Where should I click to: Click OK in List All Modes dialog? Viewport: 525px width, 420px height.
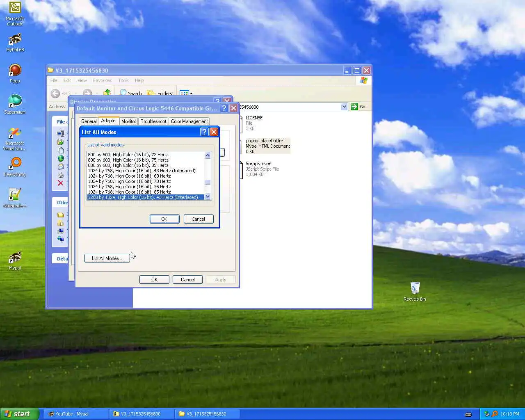click(164, 219)
